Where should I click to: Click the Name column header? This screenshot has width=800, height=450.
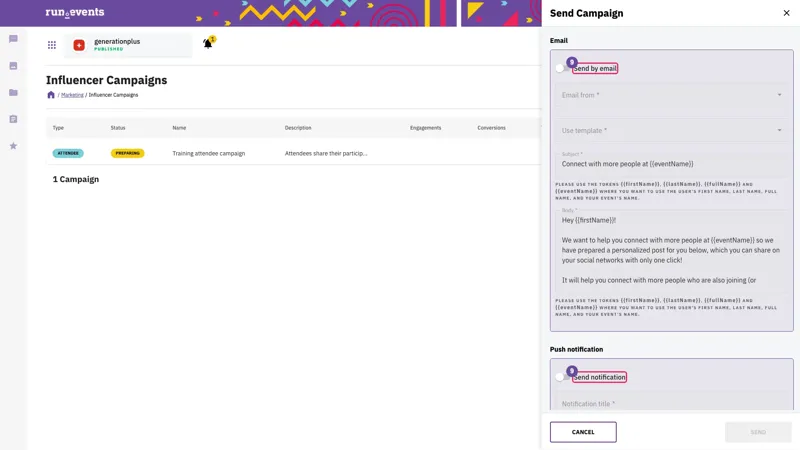[179, 128]
